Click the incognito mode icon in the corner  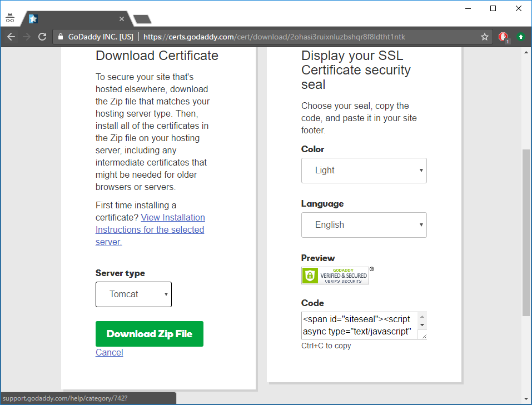pos(10,17)
